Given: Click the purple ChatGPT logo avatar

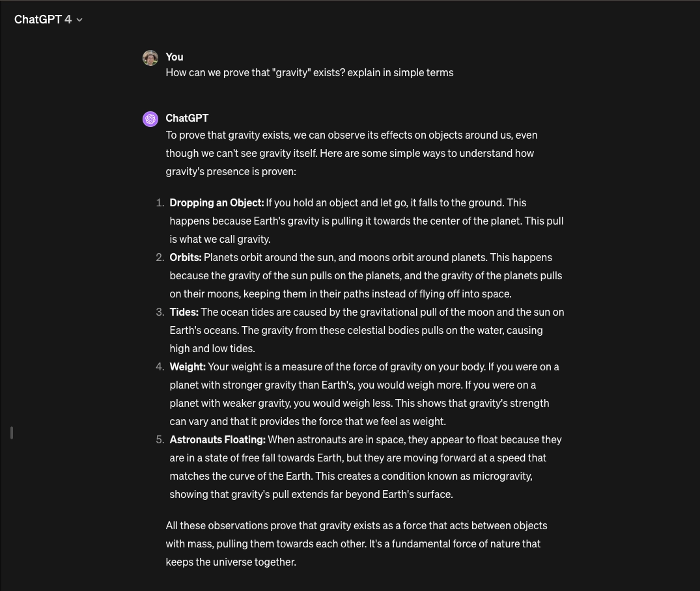Looking at the screenshot, I should 150,119.
